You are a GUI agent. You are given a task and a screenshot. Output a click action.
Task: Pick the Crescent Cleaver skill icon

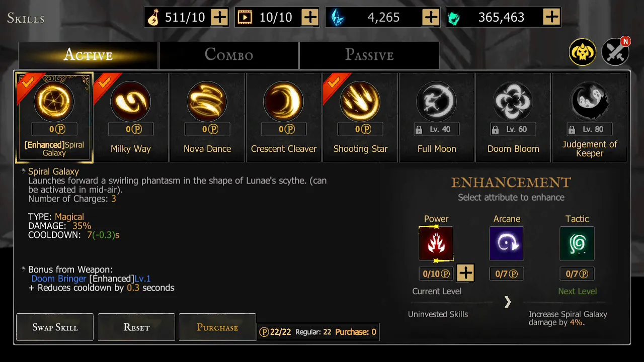click(x=284, y=102)
